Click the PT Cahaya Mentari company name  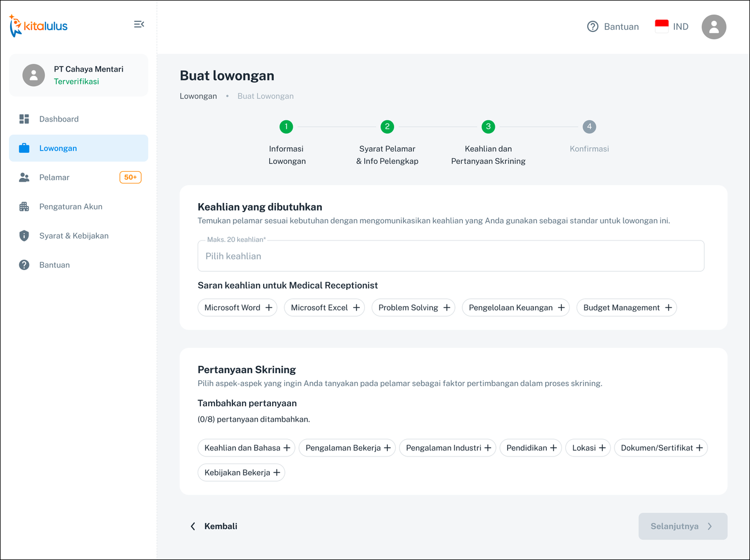point(88,69)
